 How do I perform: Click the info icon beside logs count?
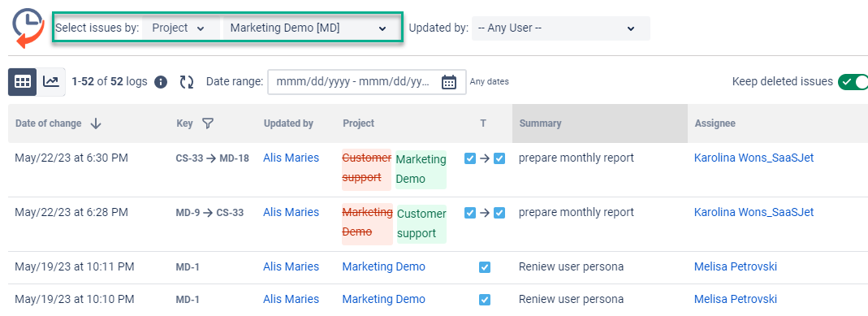(161, 83)
